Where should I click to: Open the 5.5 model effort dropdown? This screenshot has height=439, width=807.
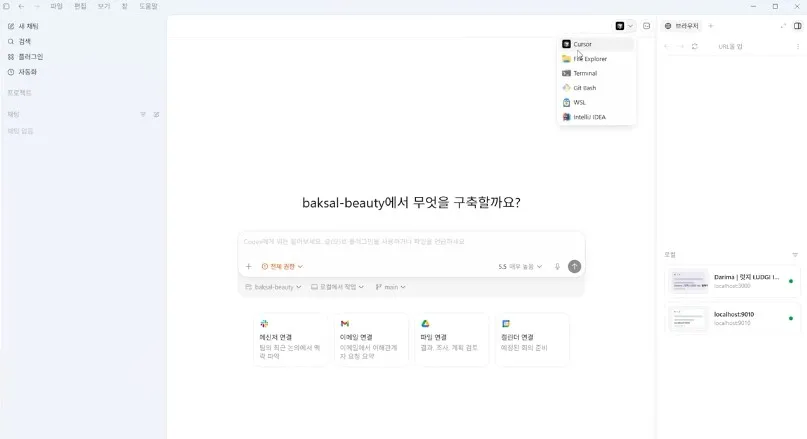pyautogui.click(x=520, y=267)
